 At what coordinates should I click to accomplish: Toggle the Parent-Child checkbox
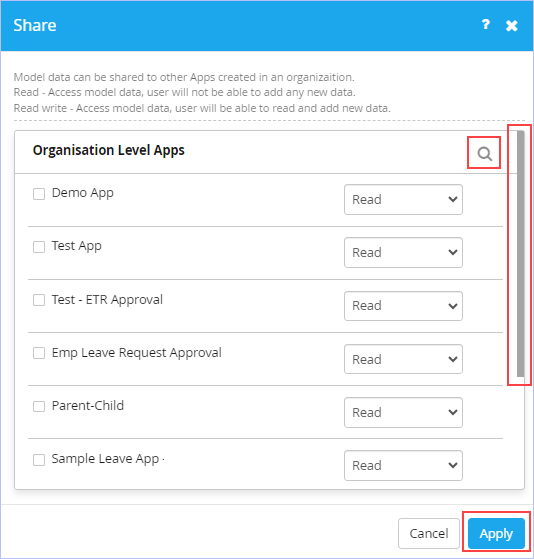[x=39, y=406]
